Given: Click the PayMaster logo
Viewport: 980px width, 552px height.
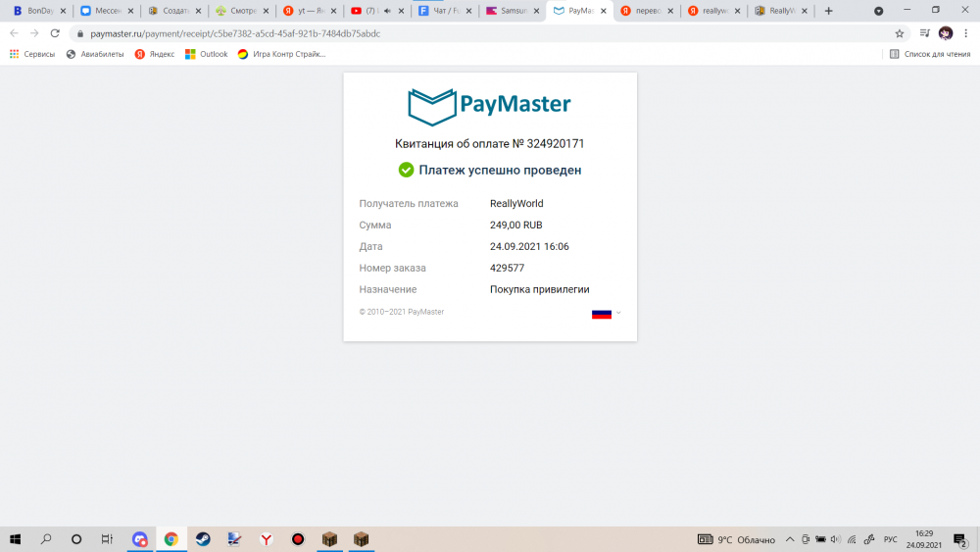Looking at the screenshot, I should pyautogui.click(x=489, y=106).
